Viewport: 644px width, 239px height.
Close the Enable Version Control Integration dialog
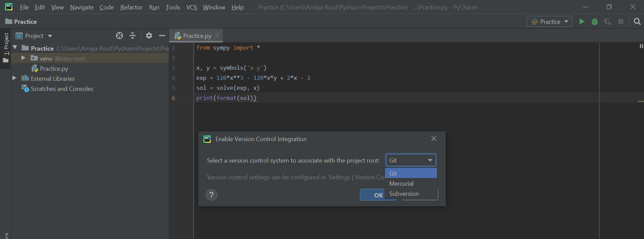tap(434, 138)
